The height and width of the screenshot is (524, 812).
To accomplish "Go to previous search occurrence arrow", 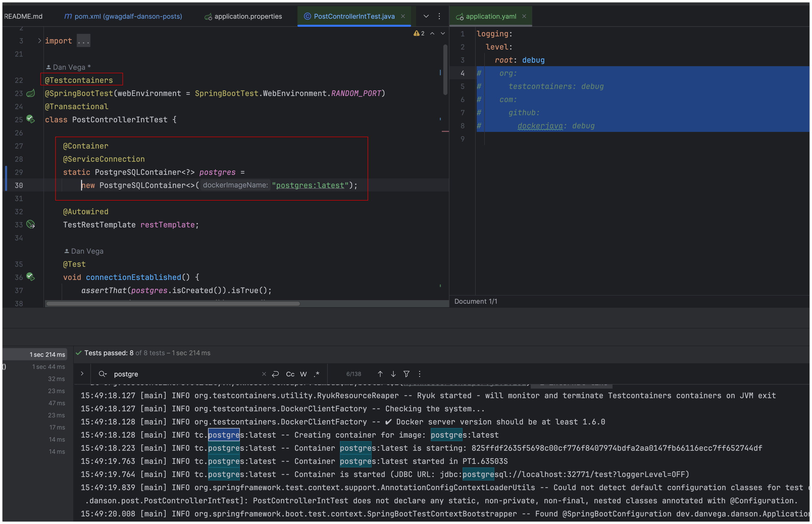I will pos(380,374).
